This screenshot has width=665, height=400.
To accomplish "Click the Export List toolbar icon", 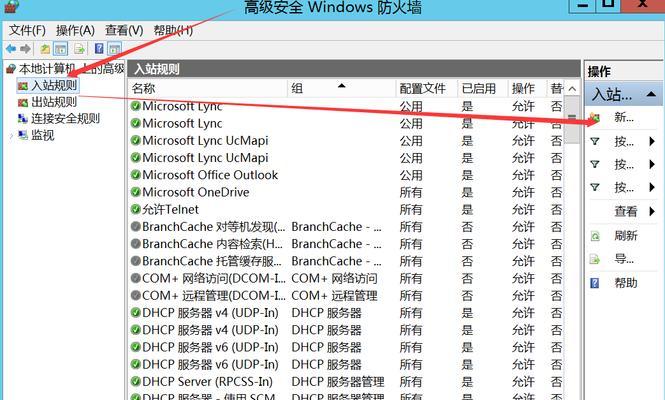I will point(79,49).
